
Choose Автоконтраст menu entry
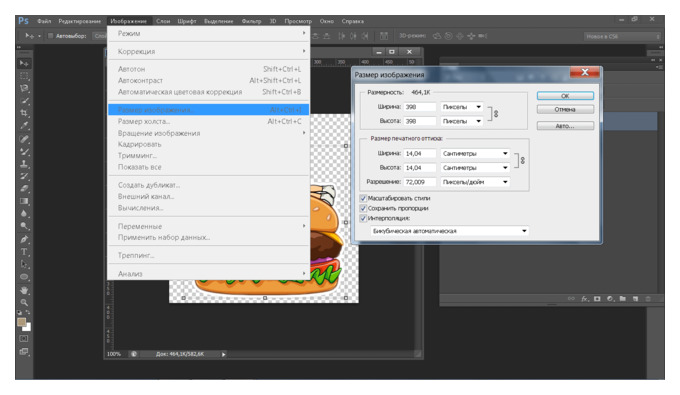[x=209, y=80]
